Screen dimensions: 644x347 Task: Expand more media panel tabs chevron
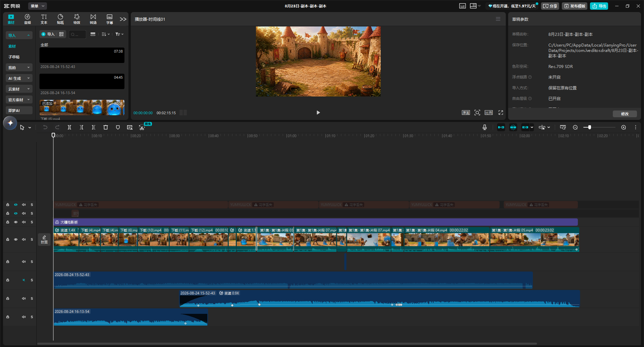point(123,19)
